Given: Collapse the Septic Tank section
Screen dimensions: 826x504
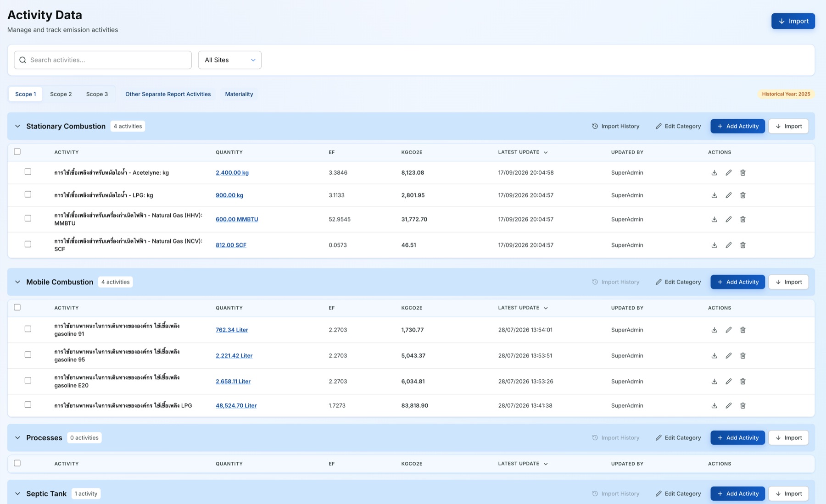Looking at the screenshot, I should 17,494.
